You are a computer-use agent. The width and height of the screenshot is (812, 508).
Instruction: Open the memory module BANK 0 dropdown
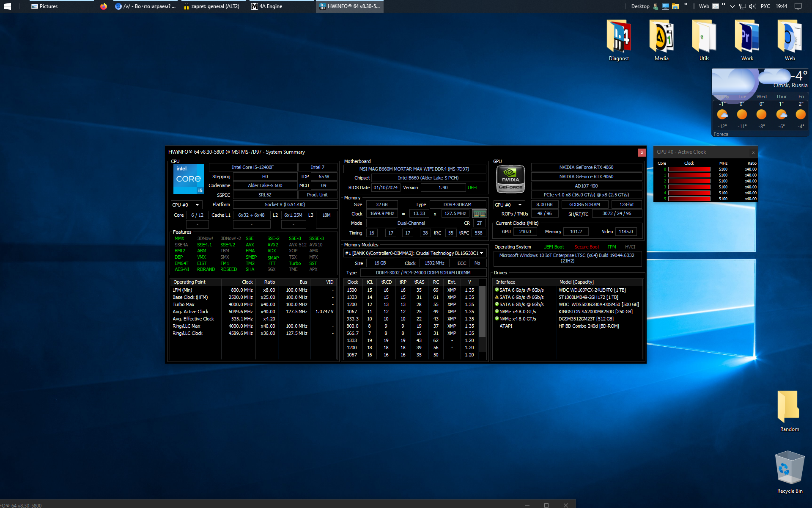(x=414, y=253)
